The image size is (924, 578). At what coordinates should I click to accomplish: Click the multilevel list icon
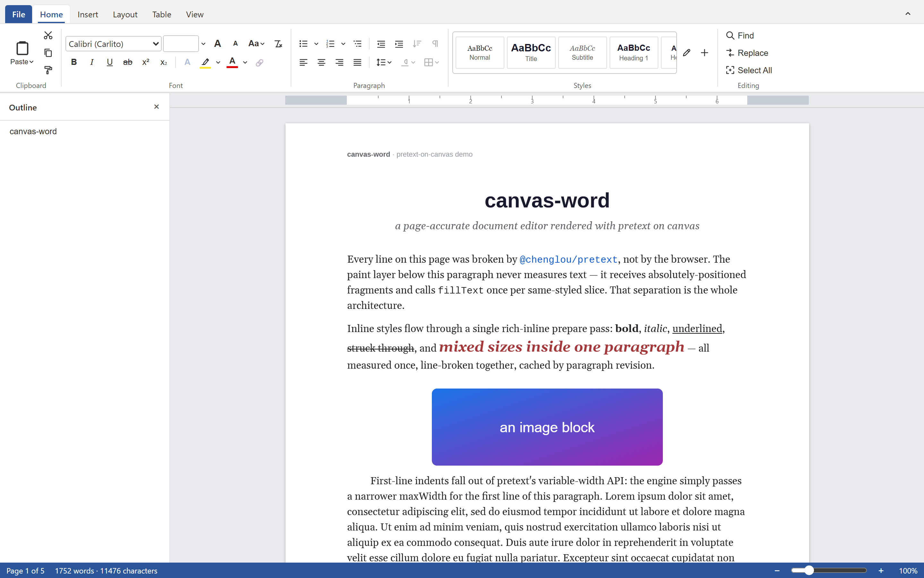tap(357, 44)
